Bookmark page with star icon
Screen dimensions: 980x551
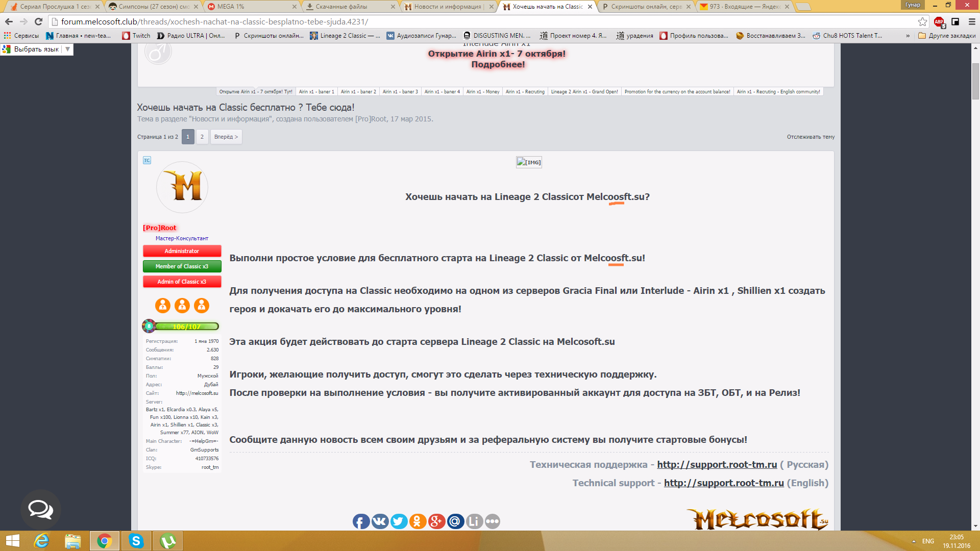coord(922,21)
